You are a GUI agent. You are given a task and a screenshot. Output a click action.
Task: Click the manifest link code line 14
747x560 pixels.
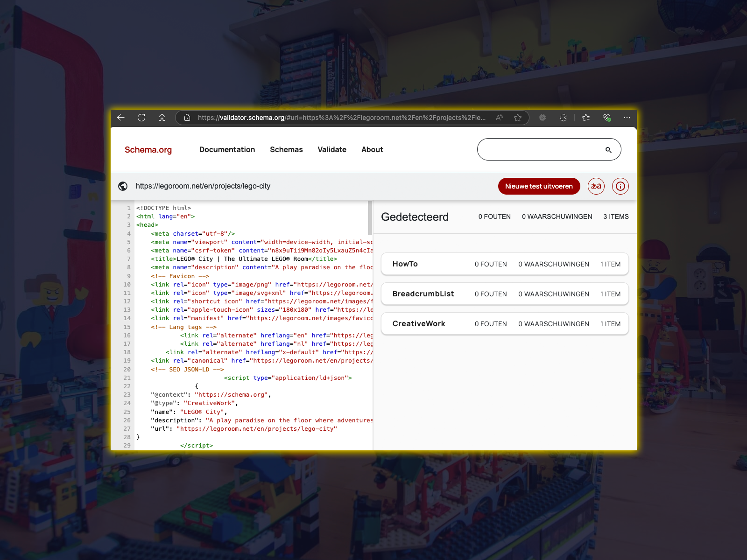(x=261, y=318)
